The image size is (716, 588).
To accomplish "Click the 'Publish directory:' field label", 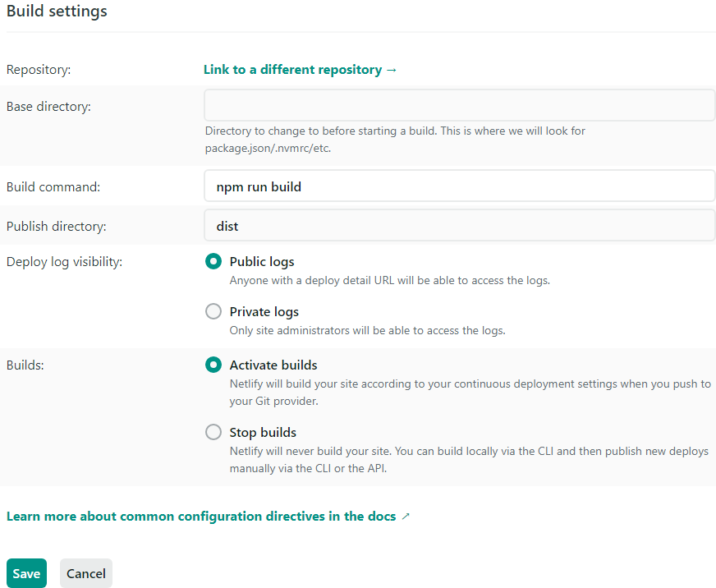I will pyautogui.click(x=56, y=227).
